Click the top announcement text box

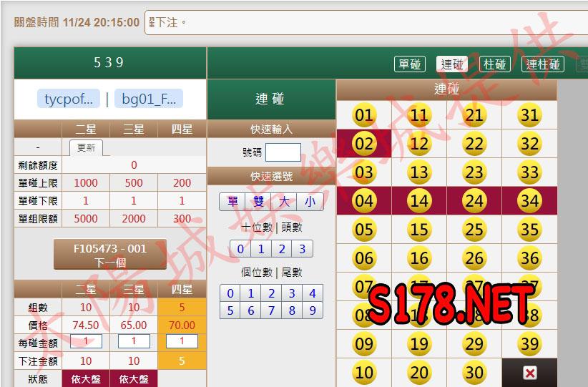(x=366, y=23)
